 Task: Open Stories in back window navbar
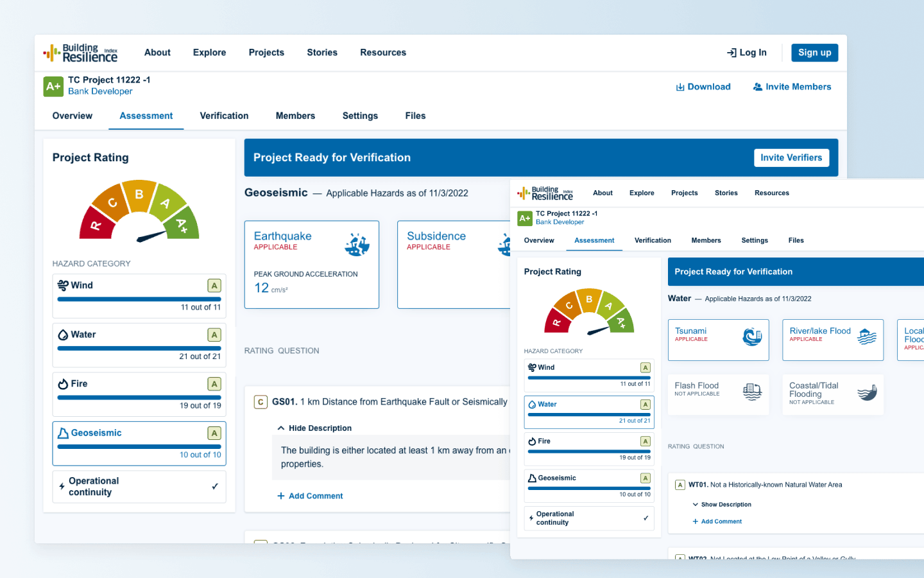[x=322, y=53]
